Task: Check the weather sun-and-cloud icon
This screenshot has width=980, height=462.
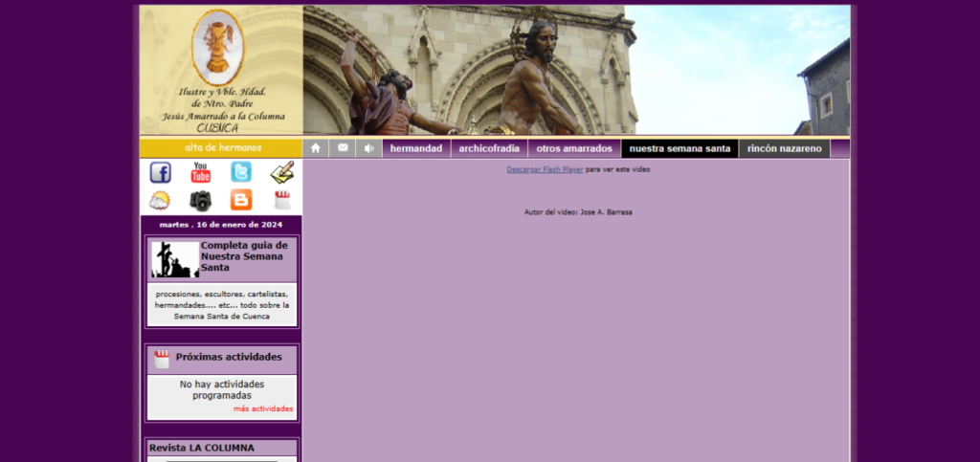Action: (x=160, y=201)
